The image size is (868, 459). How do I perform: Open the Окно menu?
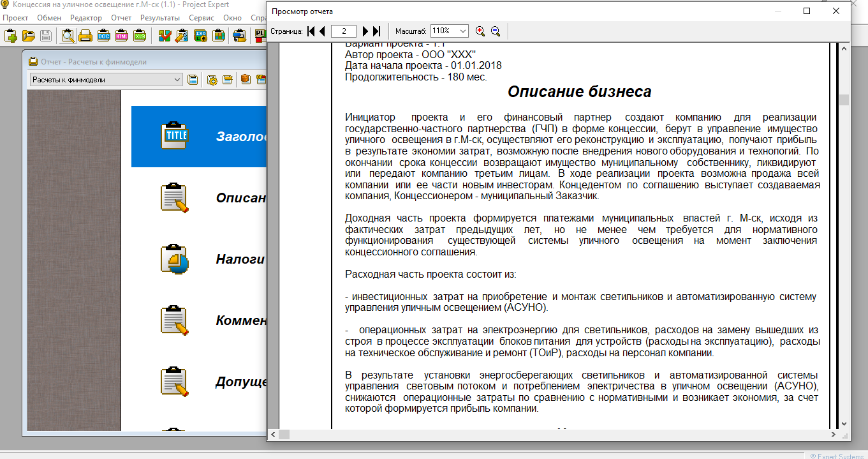pyautogui.click(x=233, y=17)
